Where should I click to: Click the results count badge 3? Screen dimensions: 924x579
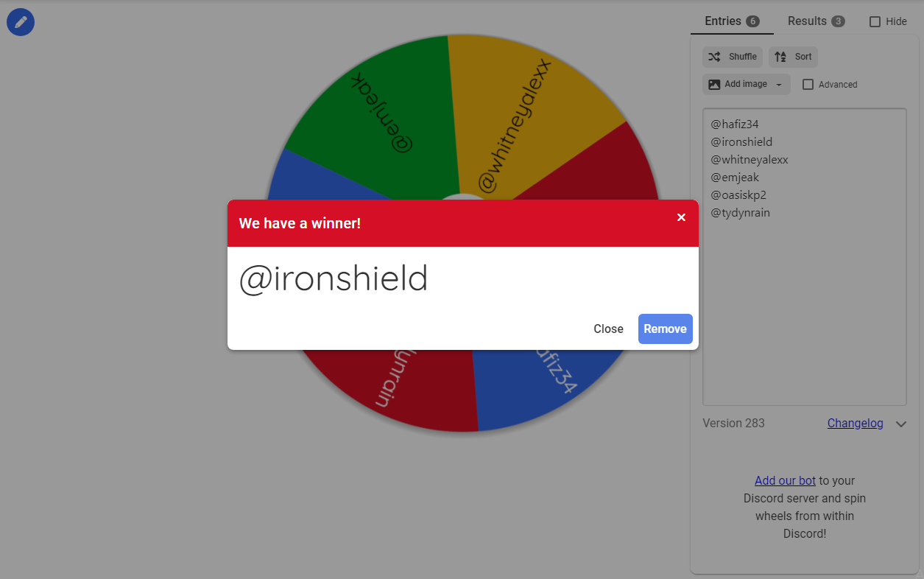point(838,21)
